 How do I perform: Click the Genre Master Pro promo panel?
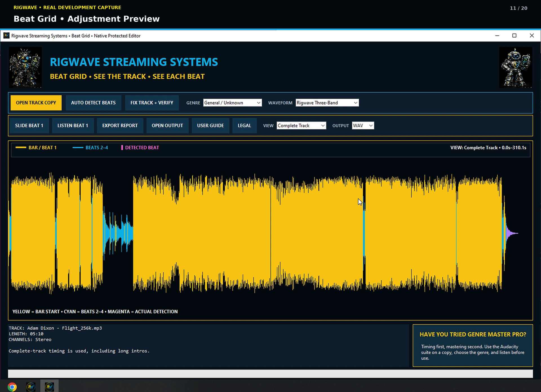click(x=473, y=346)
